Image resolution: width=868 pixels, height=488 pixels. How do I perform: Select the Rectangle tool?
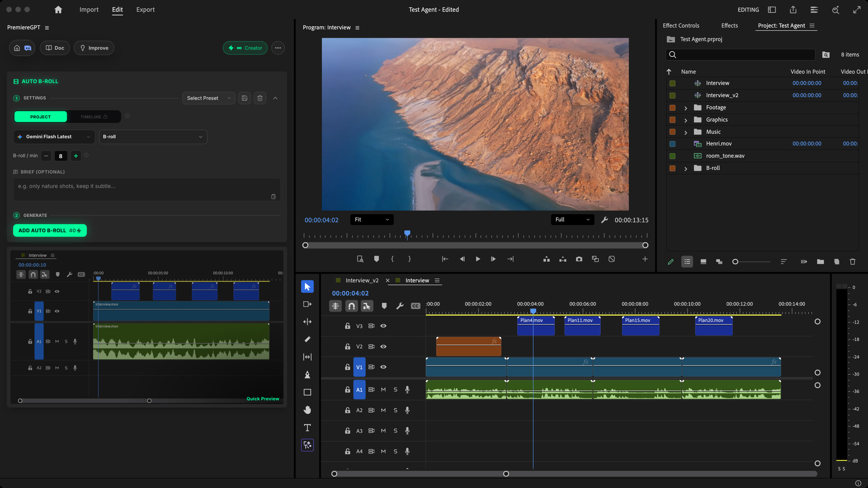(307, 392)
